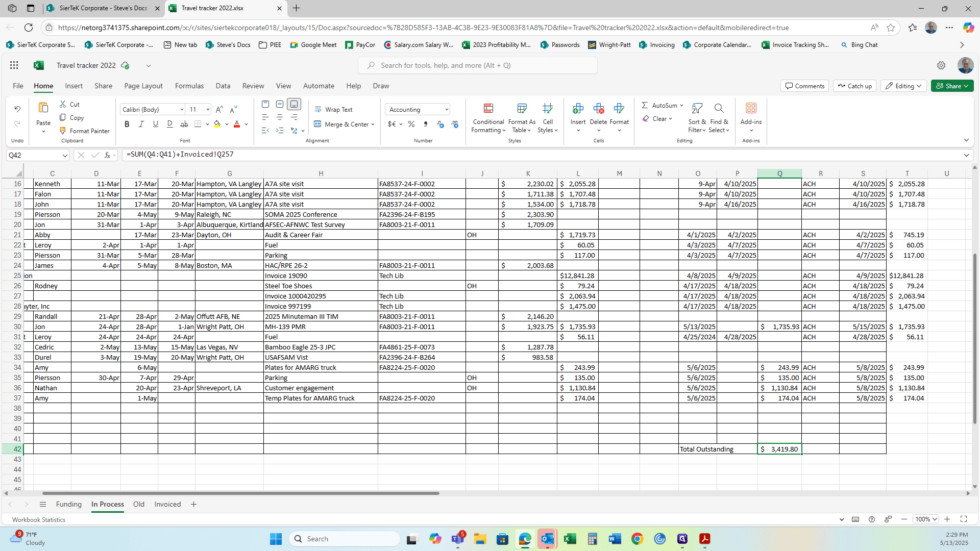Decrease the font size
The height and width of the screenshot is (551, 980).
pos(233,109)
